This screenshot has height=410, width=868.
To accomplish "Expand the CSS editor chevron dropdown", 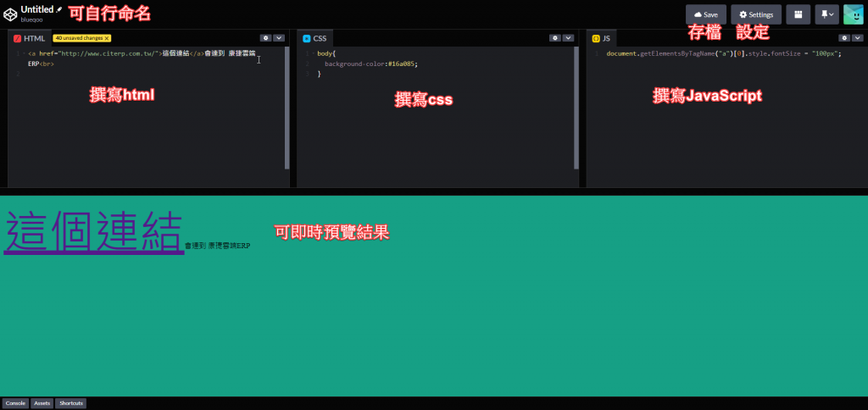I will coord(569,38).
